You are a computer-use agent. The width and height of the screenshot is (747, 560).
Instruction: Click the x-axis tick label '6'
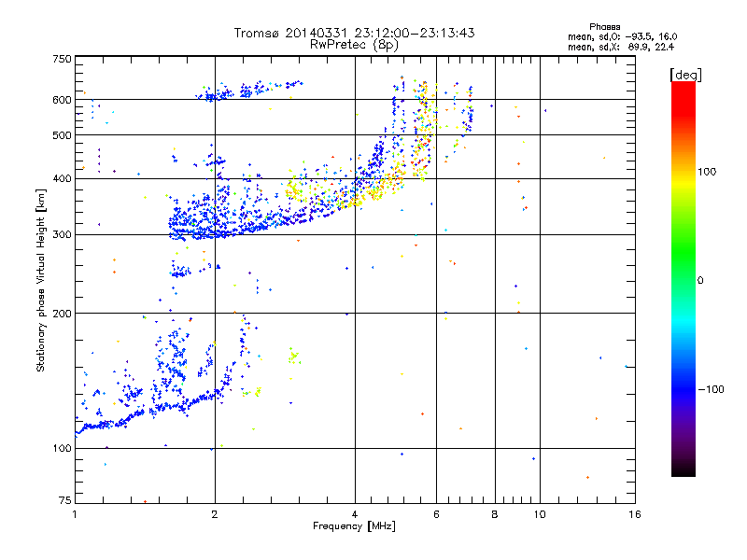pyautogui.click(x=436, y=514)
